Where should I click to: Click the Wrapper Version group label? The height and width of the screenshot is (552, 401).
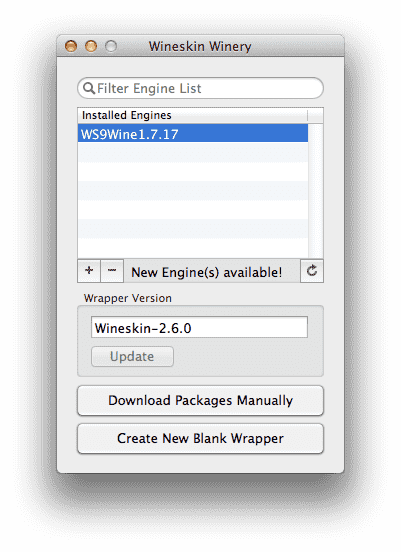click(x=128, y=299)
